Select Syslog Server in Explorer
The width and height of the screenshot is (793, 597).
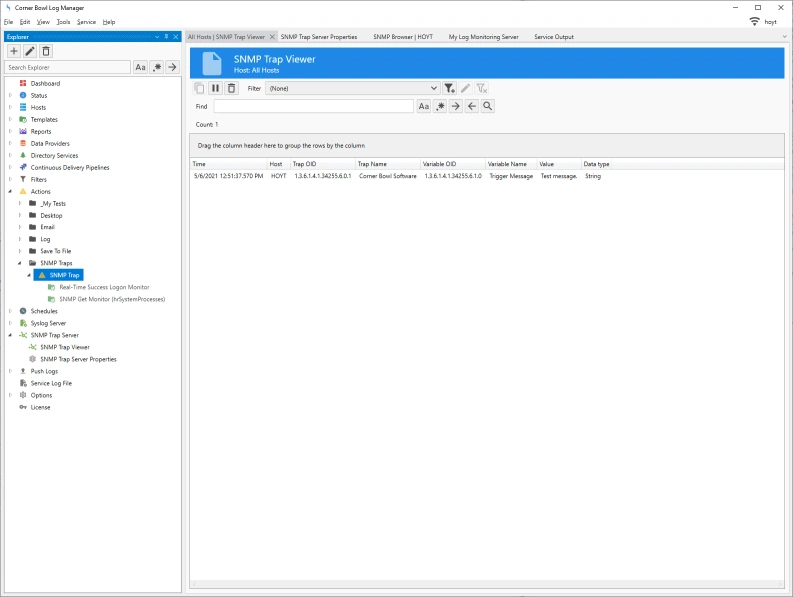click(x=48, y=323)
